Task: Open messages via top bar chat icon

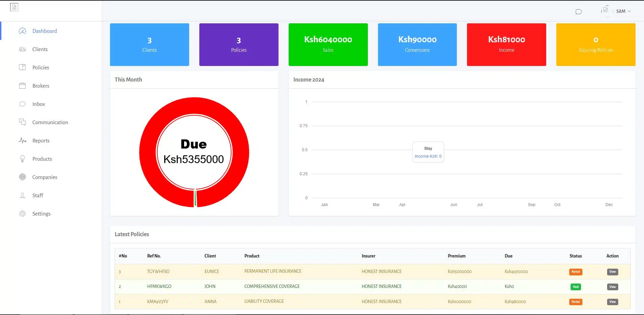Action: pyautogui.click(x=579, y=12)
